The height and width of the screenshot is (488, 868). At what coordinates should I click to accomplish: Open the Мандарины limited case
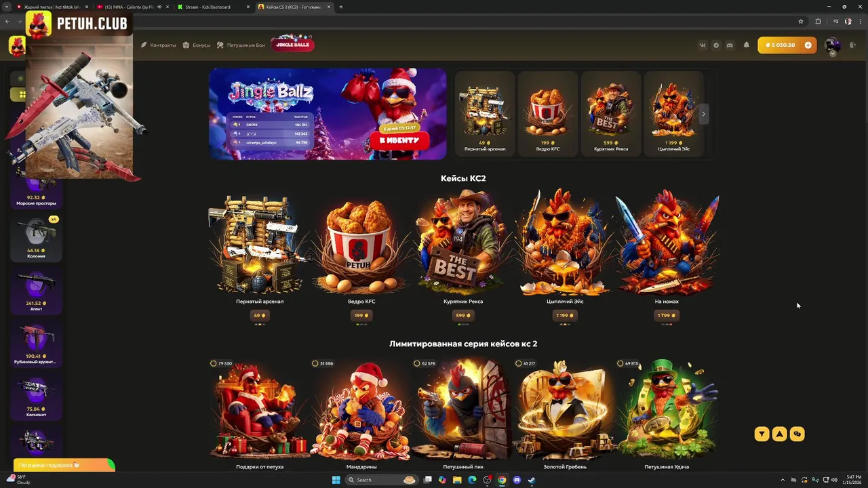point(361,411)
